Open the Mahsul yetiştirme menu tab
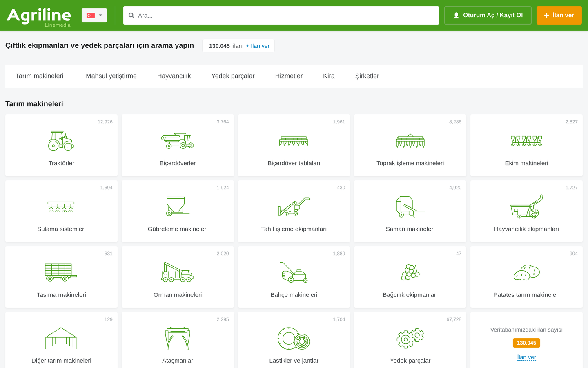 111,76
